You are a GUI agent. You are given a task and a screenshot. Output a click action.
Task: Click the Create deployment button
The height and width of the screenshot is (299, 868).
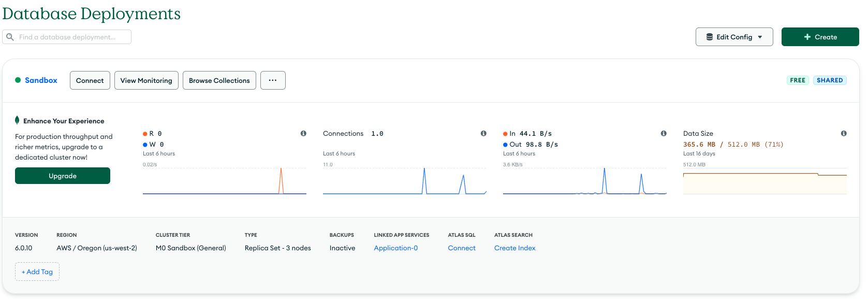click(x=820, y=37)
